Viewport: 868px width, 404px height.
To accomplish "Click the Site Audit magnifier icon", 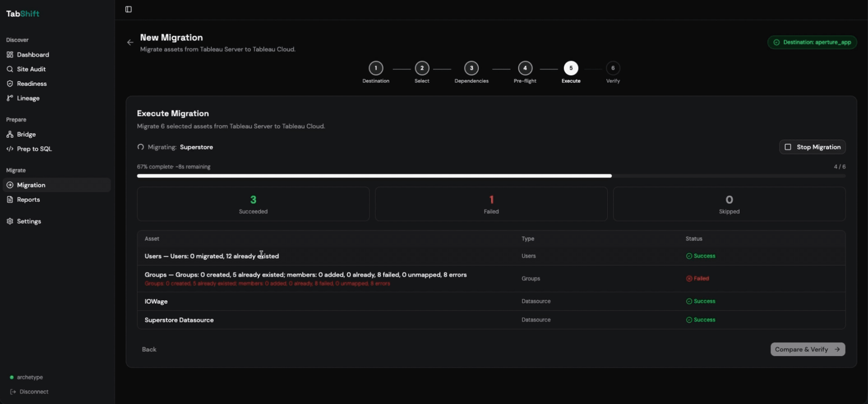I will pyautogui.click(x=10, y=69).
